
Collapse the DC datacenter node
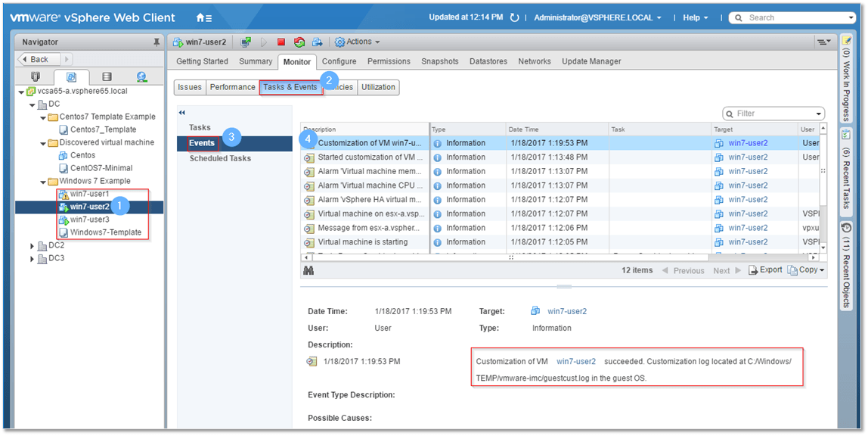coord(32,104)
